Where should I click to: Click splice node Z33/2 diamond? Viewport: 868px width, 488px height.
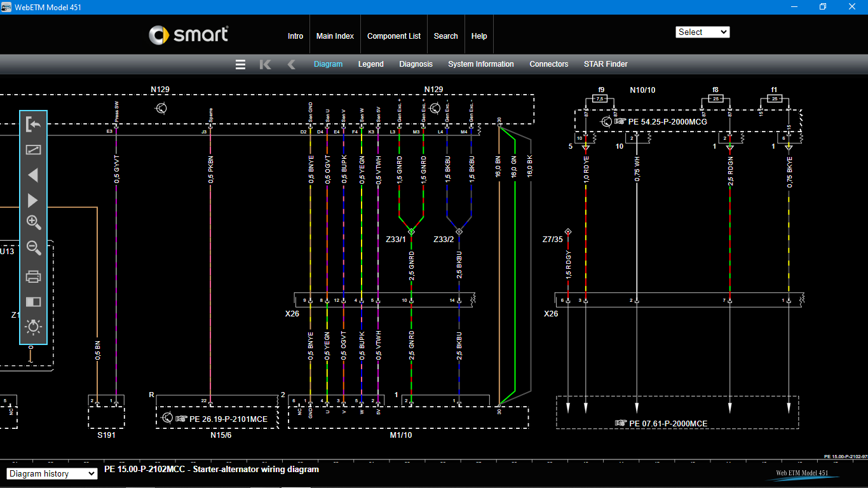click(459, 231)
